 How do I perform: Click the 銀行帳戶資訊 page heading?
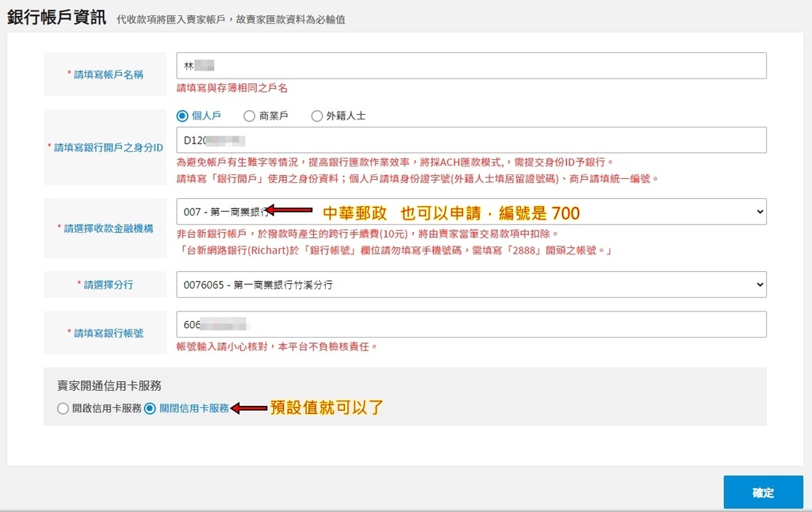click(x=56, y=17)
